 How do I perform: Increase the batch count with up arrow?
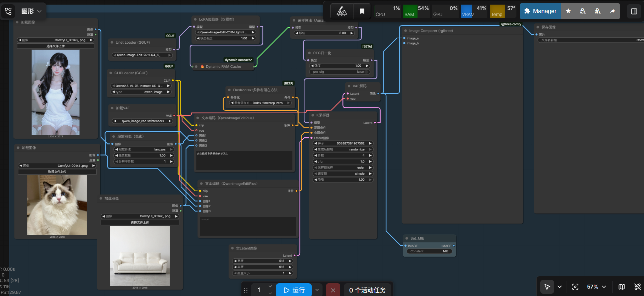click(x=270, y=286)
